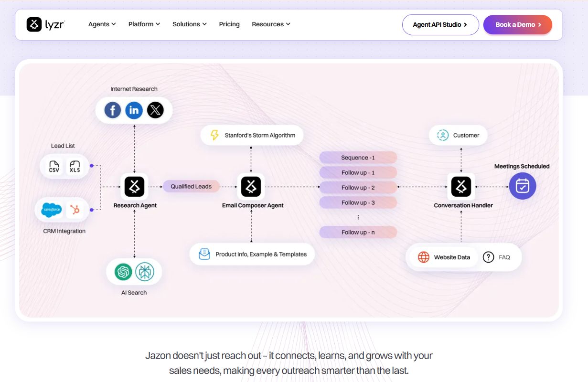Click the Follow up - n pill

pyautogui.click(x=358, y=232)
